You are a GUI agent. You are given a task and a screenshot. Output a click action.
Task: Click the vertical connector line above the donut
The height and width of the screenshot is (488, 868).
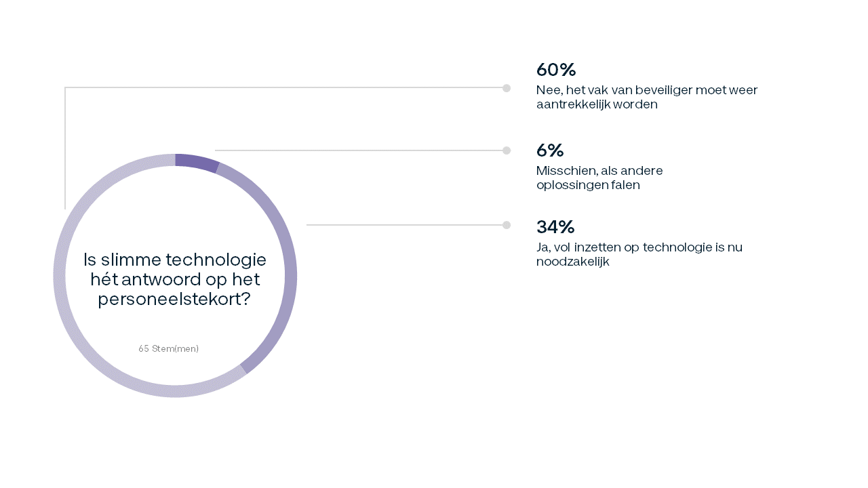[x=65, y=148]
